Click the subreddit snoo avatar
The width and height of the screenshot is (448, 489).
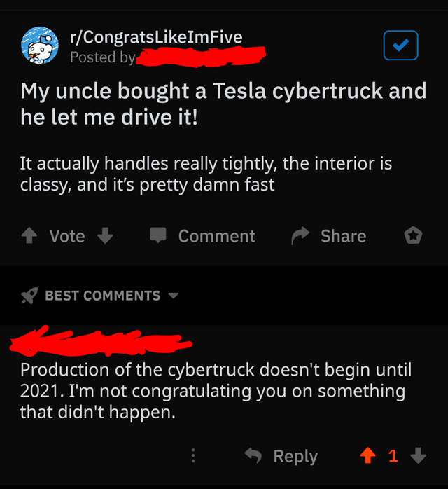(40, 46)
